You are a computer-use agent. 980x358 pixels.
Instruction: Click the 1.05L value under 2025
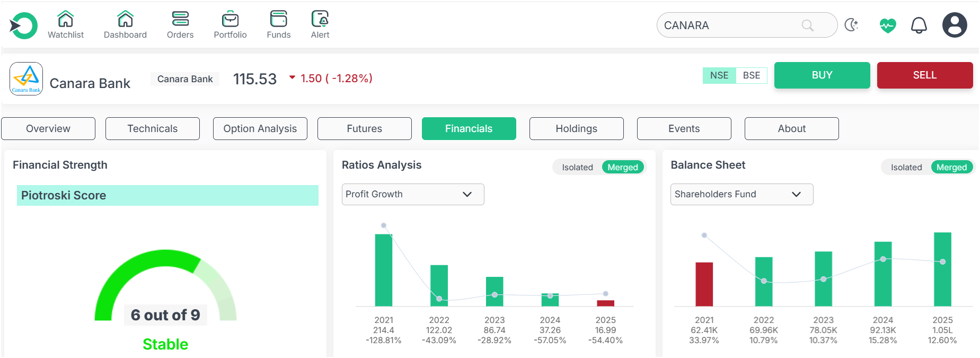pyautogui.click(x=942, y=330)
